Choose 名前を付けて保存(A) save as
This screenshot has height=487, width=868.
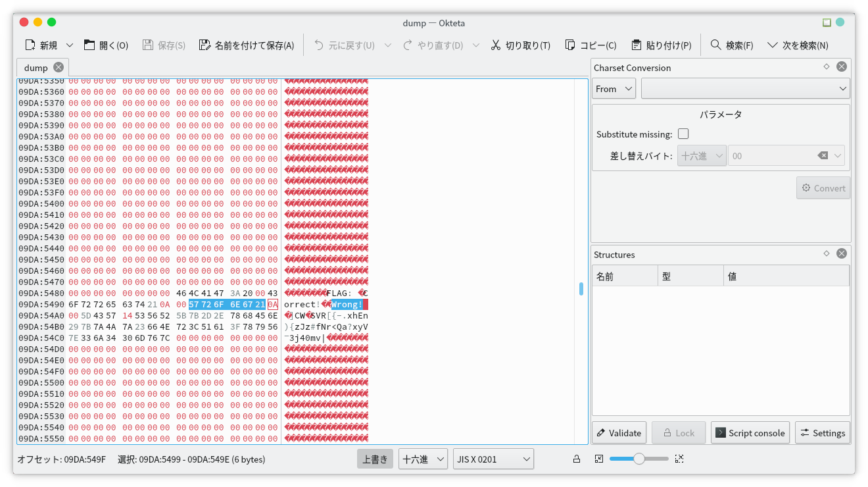pos(247,45)
